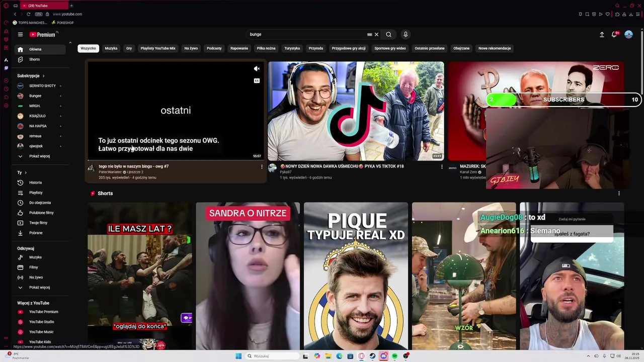
Task: Open options for 'tego nie było w naszym bingo' video
Action: point(262,166)
